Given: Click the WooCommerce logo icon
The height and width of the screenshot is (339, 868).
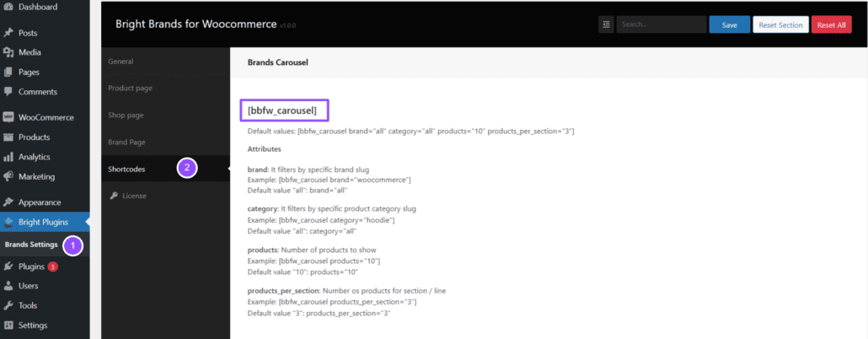Looking at the screenshot, I should (8, 117).
